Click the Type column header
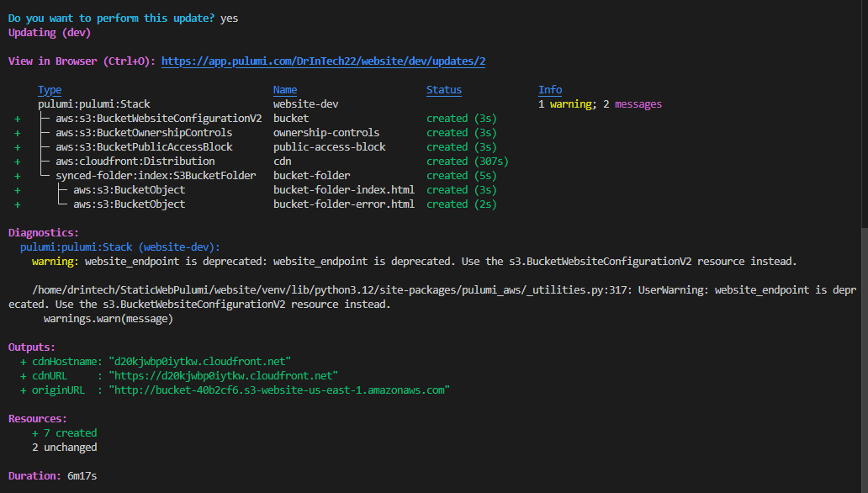Image resolution: width=868 pixels, height=493 pixels. [x=50, y=90]
